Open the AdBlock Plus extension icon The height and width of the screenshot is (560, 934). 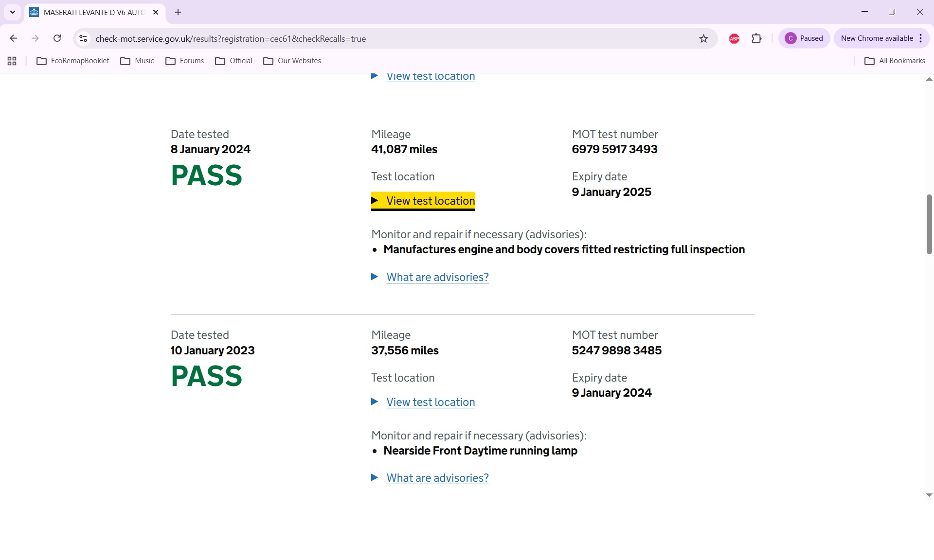tap(734, 38)
